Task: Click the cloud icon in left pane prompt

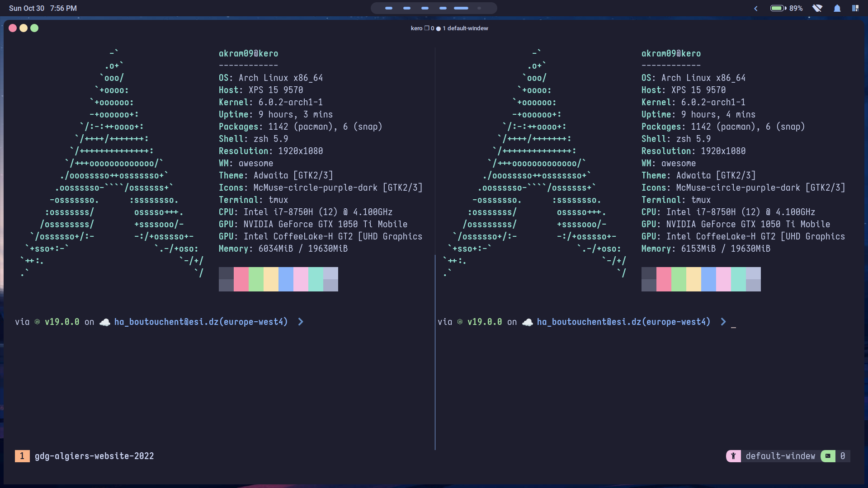Action: point(104,322)
